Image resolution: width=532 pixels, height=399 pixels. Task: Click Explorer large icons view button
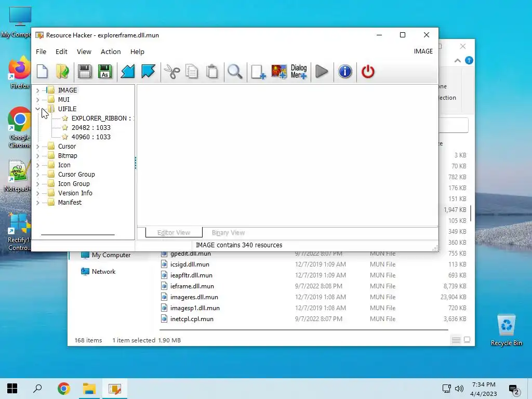pyautogui.click(x=467, y=340)
